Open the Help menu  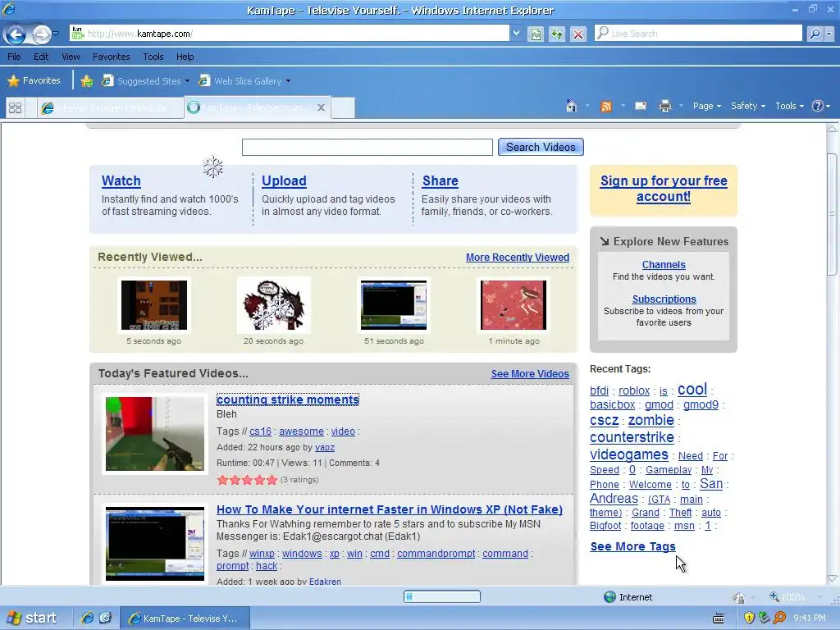click(x=185, y=57)
